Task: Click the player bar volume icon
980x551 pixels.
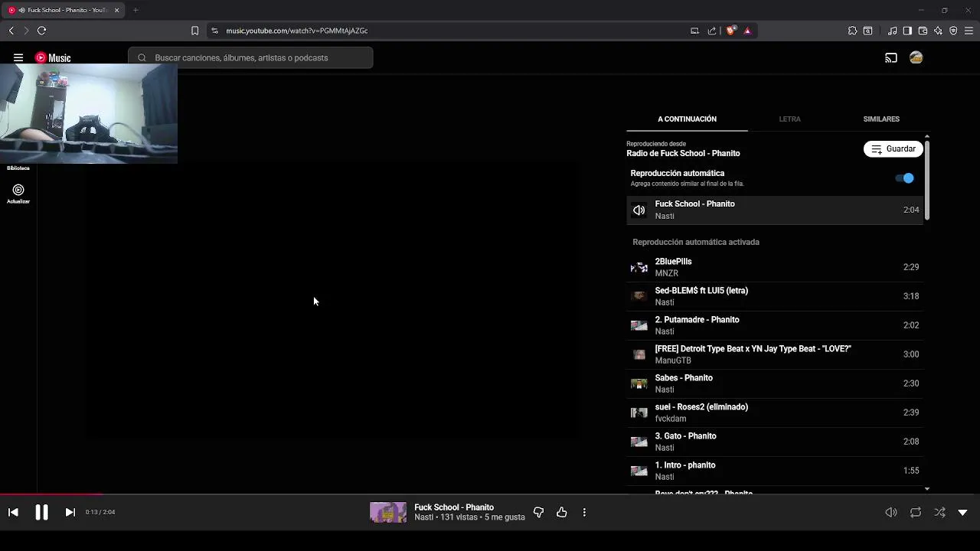Action: click(891, 512)
